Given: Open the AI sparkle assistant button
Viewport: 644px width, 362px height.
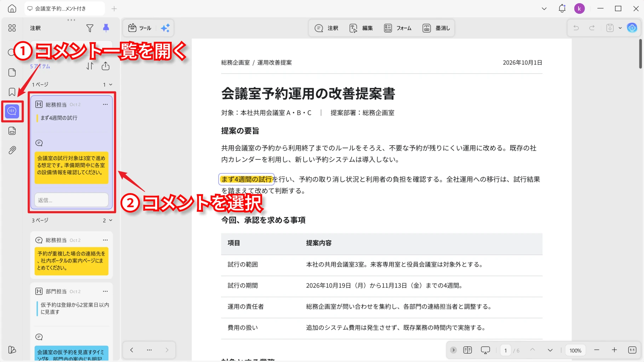Looking at the screenshot, I should pyautogui.click(x=165, y=28).
